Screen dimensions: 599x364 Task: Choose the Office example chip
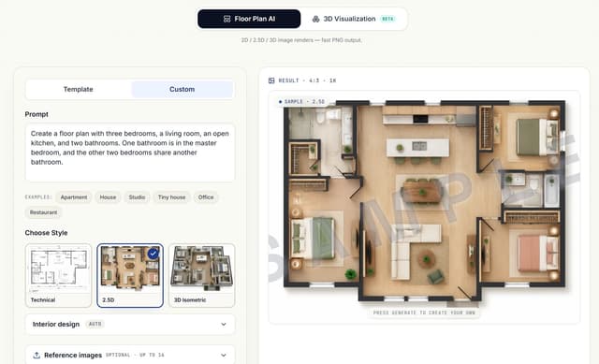(x=206, y=197)
